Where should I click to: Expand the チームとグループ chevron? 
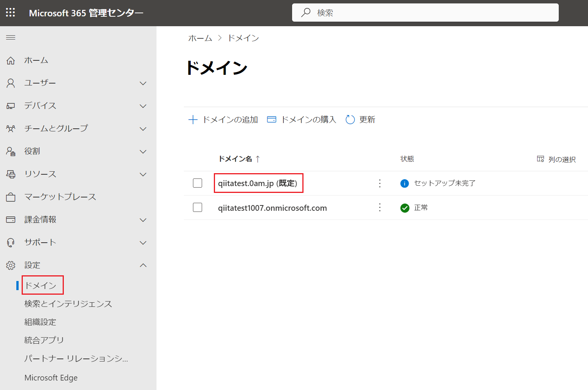(x=143, y=129)
